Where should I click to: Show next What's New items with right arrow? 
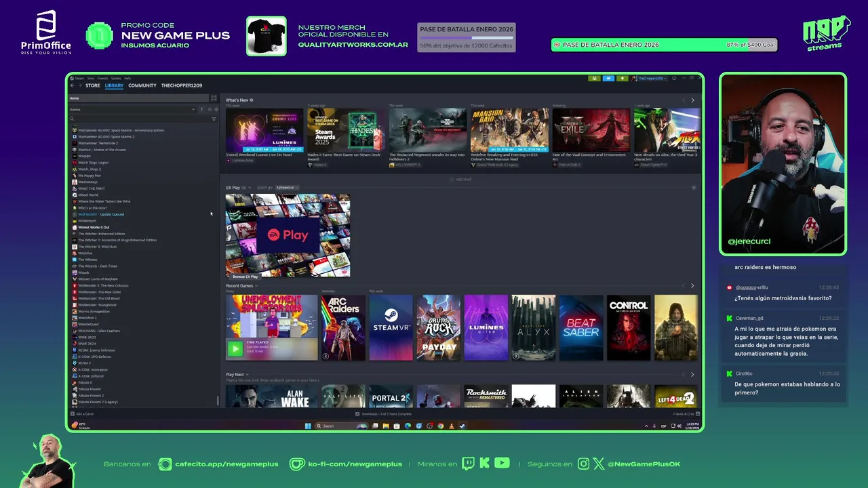(x=692, y=100)
